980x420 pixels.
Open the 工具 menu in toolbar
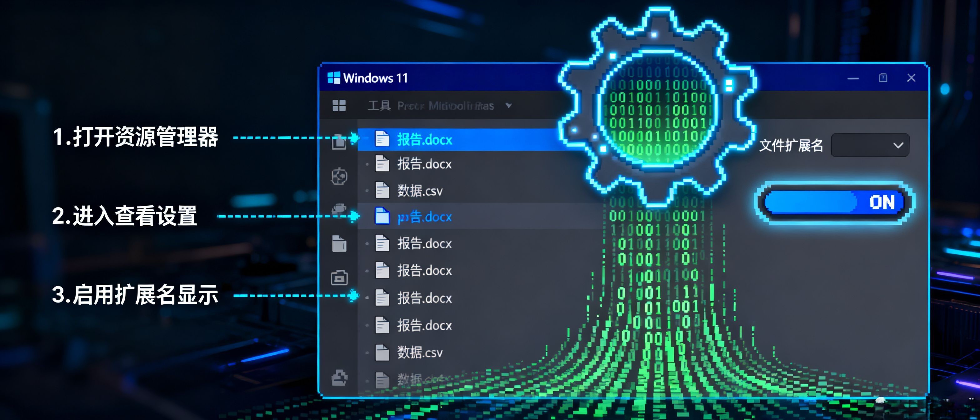[x=379, y=105]
